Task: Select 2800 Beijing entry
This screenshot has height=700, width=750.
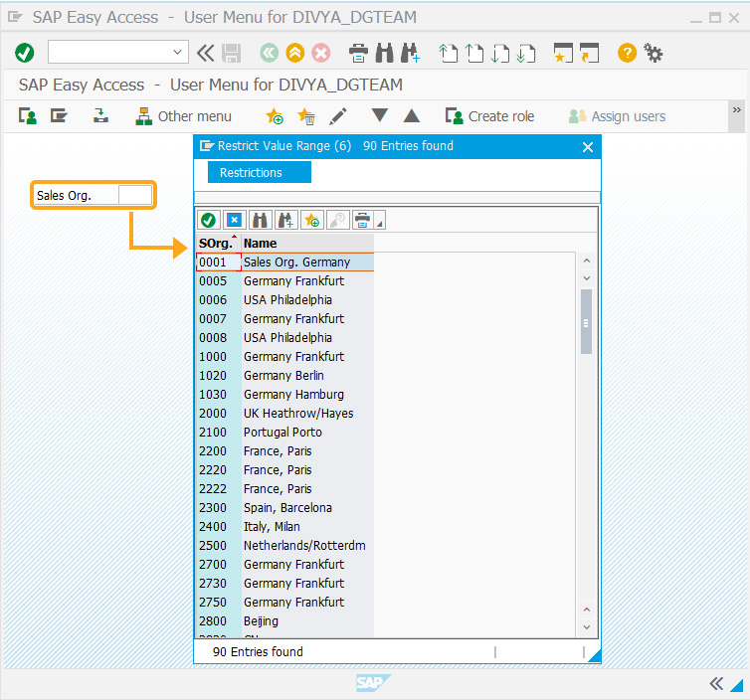Action: 285,621
